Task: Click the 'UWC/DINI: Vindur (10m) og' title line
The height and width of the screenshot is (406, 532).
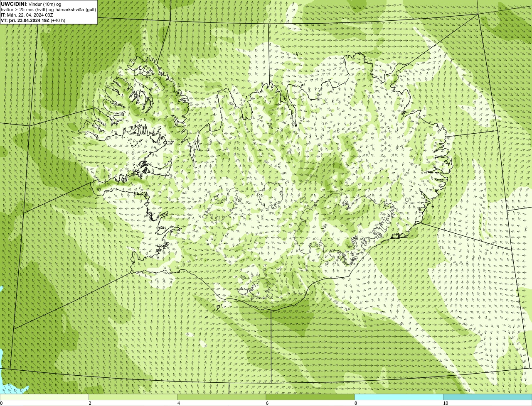Action: click(x=31, y=4)
